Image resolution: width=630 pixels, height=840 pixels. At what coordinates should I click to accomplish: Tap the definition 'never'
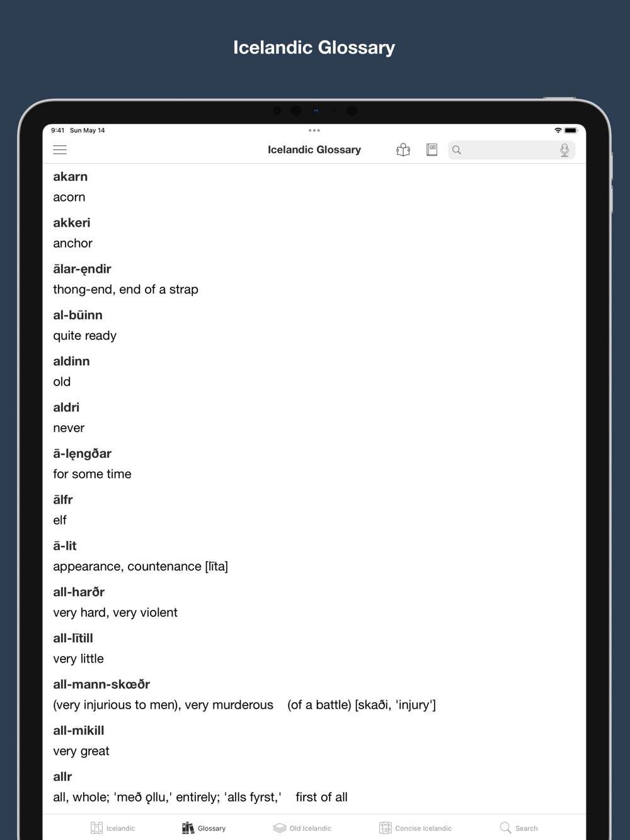69,428
